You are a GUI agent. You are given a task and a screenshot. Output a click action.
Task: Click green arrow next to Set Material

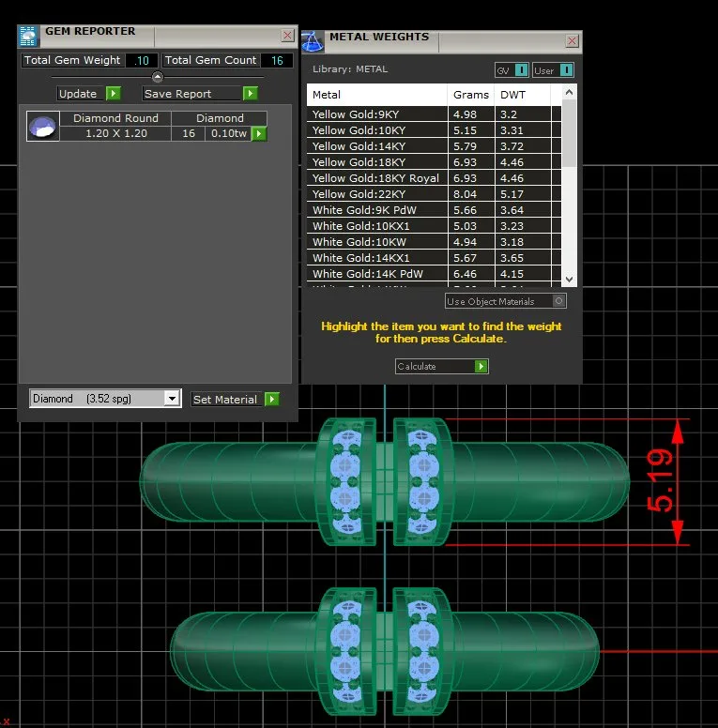272,399
